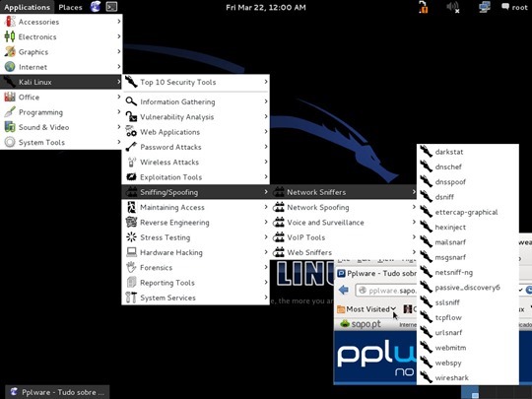Open the Applications menu
Image resolution: width=532 pixels, height=399 pixels.
(27, 7)
